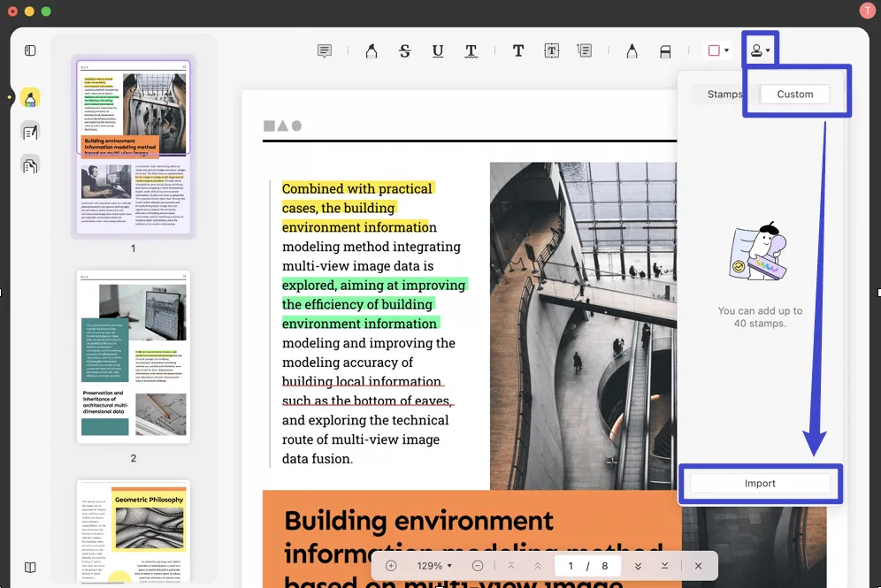Click the zoom in plus button

(391, 566)
